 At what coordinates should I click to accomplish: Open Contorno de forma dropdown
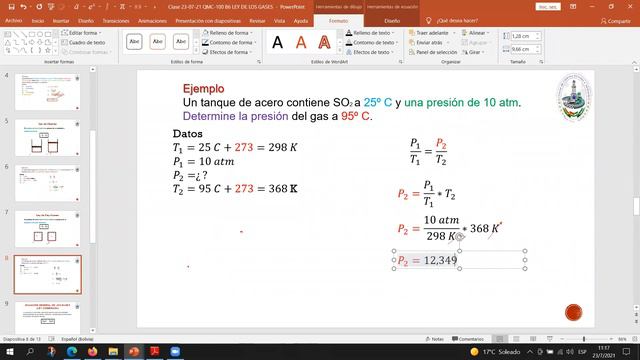pyautogui.click(x=229, y=42)
